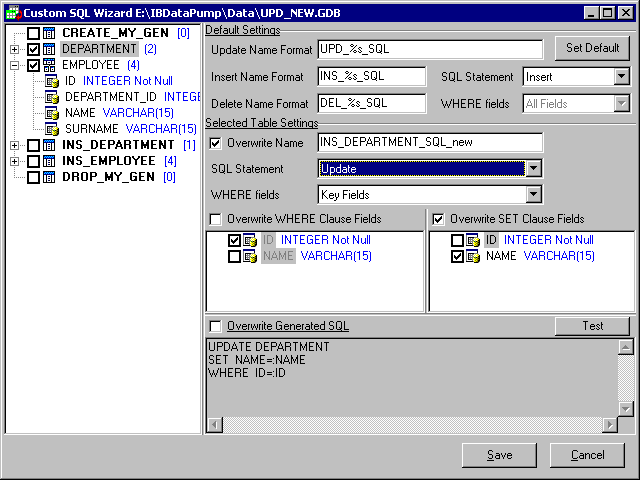The image size is (640, 480).
Task: Open WHERE fields dropdown showing Key Fields
Action: tap(533, 195)
